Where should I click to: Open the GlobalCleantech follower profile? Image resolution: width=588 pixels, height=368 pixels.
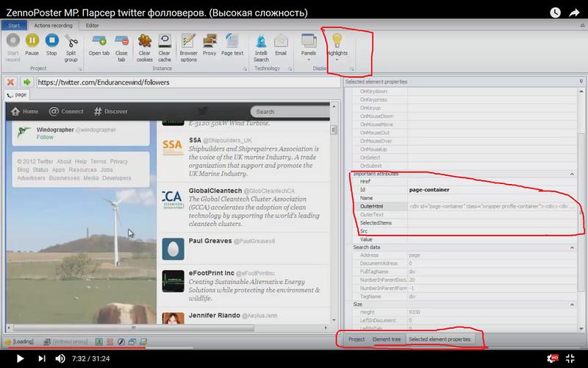point(215,191)
